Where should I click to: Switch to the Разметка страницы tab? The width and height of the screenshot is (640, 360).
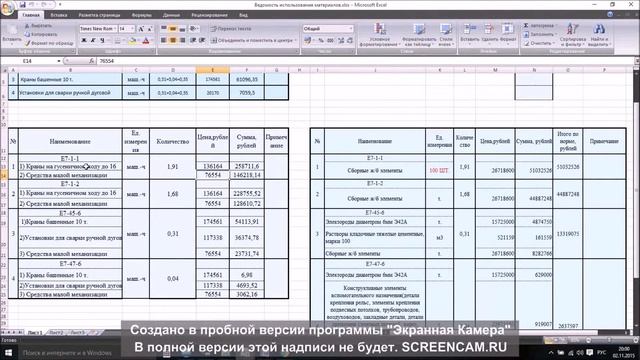click(99, 15)
